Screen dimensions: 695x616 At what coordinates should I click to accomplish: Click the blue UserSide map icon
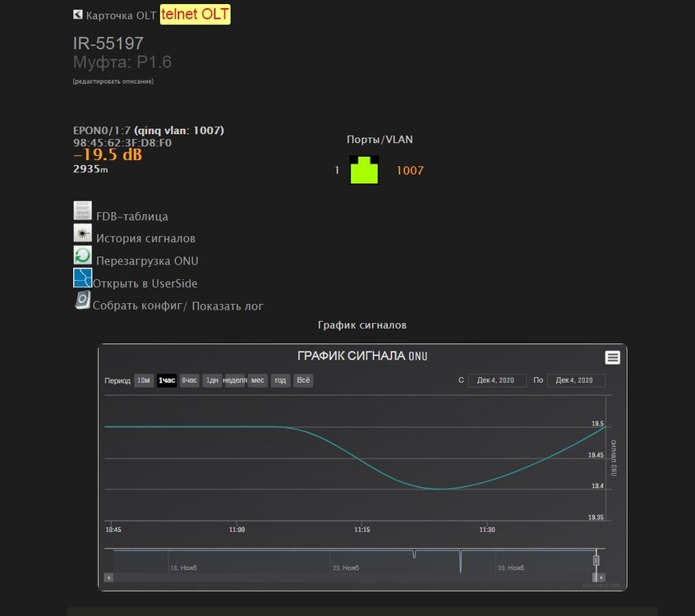(82, 278)
